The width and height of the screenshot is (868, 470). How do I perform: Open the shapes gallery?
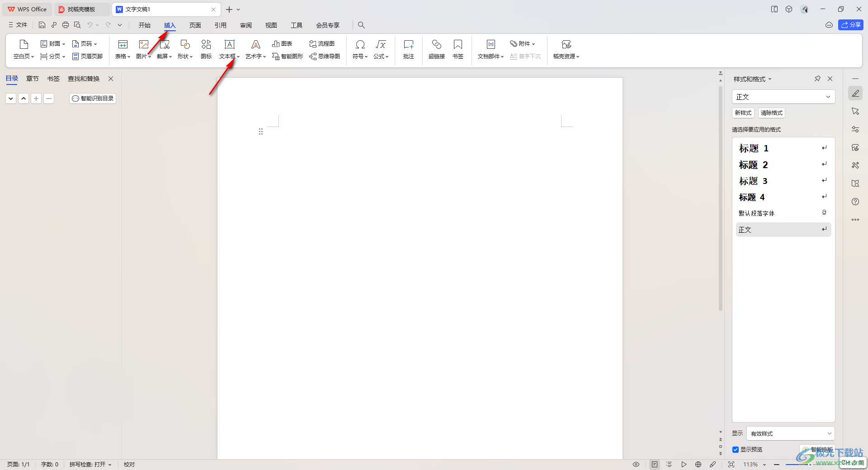[x=185, y=50]
